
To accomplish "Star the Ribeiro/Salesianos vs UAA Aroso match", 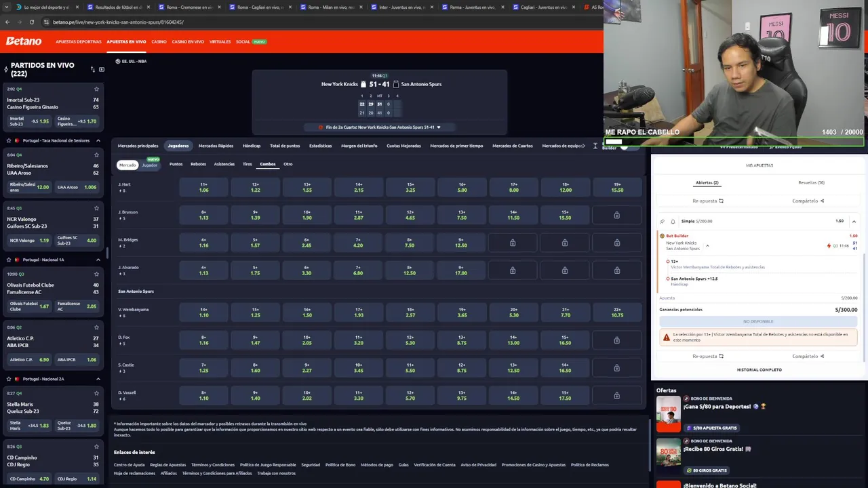I will click(x=96, y=155).
